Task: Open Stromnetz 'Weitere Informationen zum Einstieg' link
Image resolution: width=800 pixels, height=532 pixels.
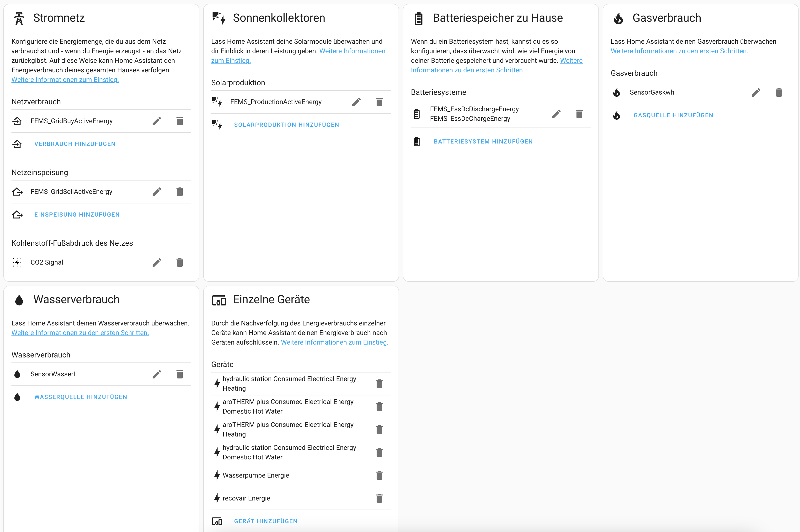Action: coord(65,80)
